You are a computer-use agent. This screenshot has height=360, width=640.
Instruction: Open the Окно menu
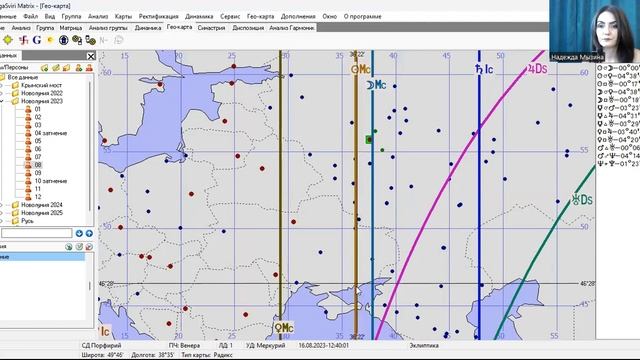click(330, 16)
